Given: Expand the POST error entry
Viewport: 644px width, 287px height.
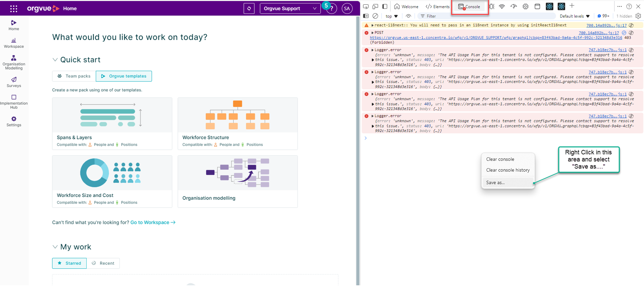Looking at the screenshot, I should click(x=372, y=33).
